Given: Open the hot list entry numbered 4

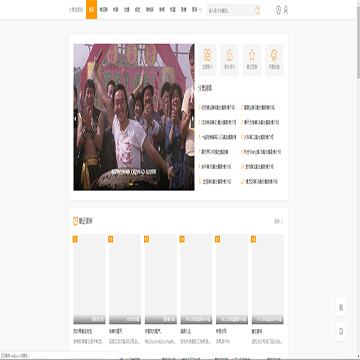Looking at the screenshot, I should click(x=260, y=122).
